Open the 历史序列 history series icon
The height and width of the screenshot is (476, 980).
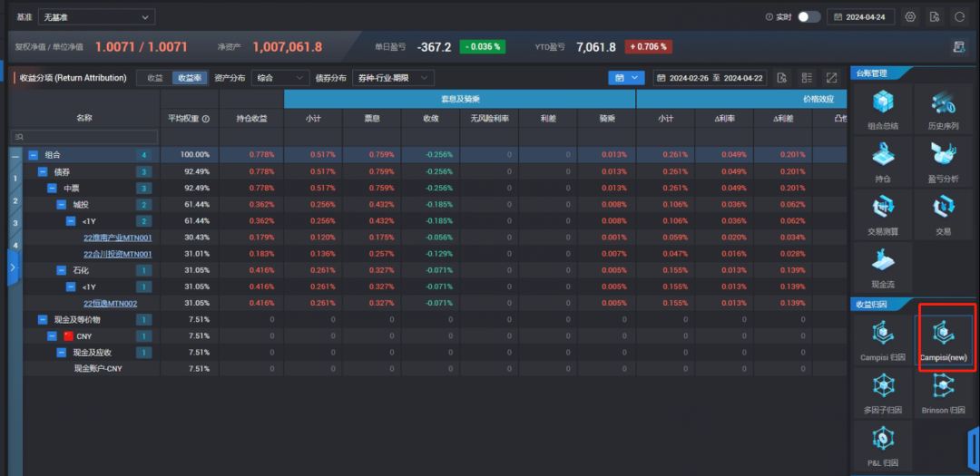[x=943, y=109]
